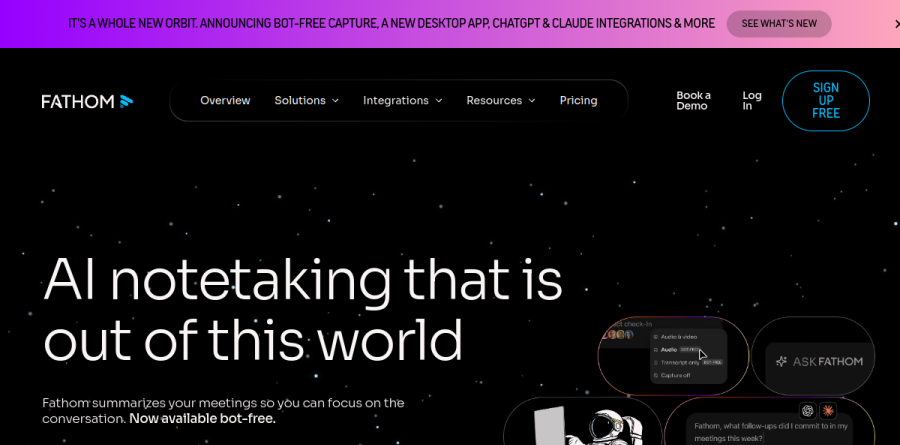900x445 pixels.
Task: Click the Sign Up Free button
Action: [x=825, y=100]
